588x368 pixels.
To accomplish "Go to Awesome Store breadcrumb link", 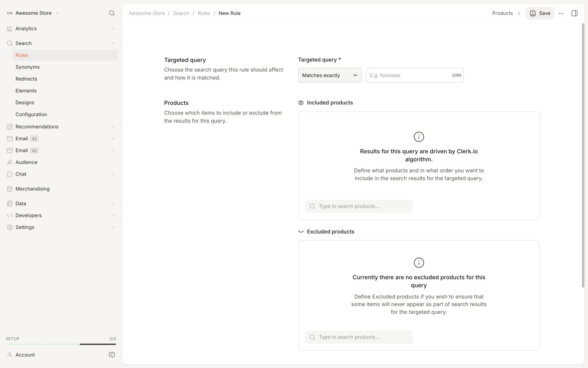I will click(x=147, y=13).
